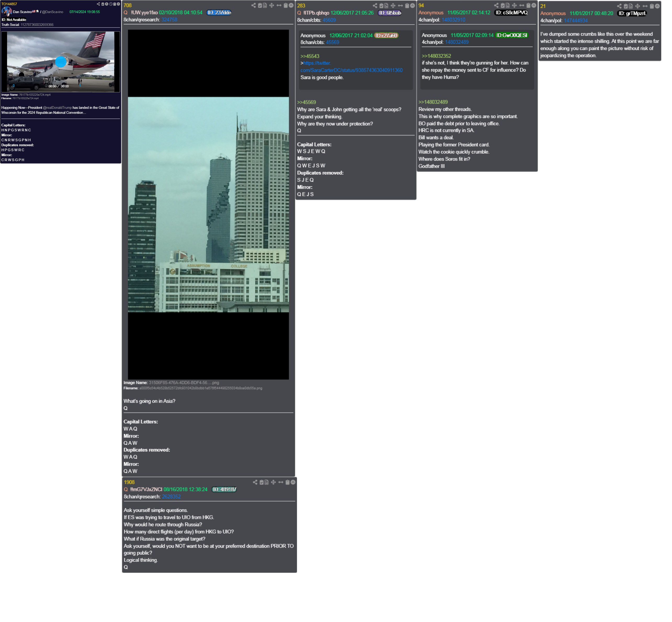Image resolution: width=672 pixels, height=622 pixels.
Task: Open the Bangkok skyline image in post 708
Action: (208, 204)
